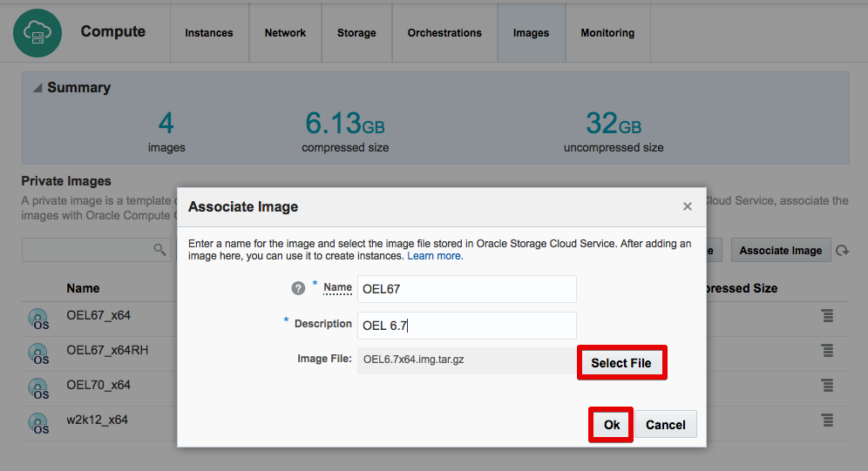Image resolution: width=868 pixels, height=471 pixels.
Task: Click the OS icon for OEL70_x64
Action: (x=38, y=388)
